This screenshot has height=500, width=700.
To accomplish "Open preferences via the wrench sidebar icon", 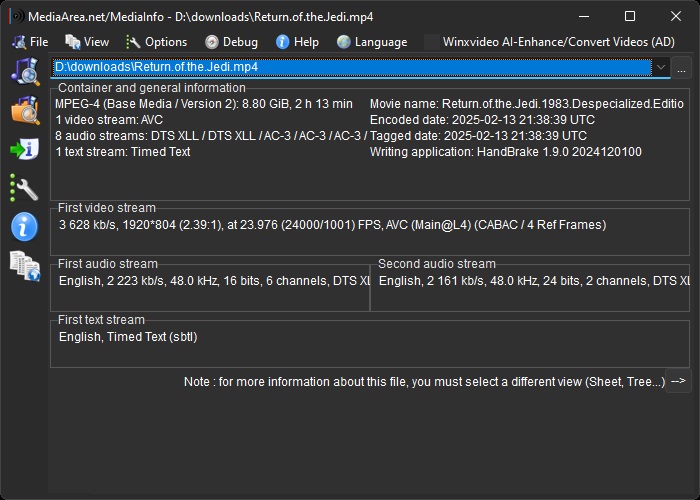I will (x=25, y=188).
